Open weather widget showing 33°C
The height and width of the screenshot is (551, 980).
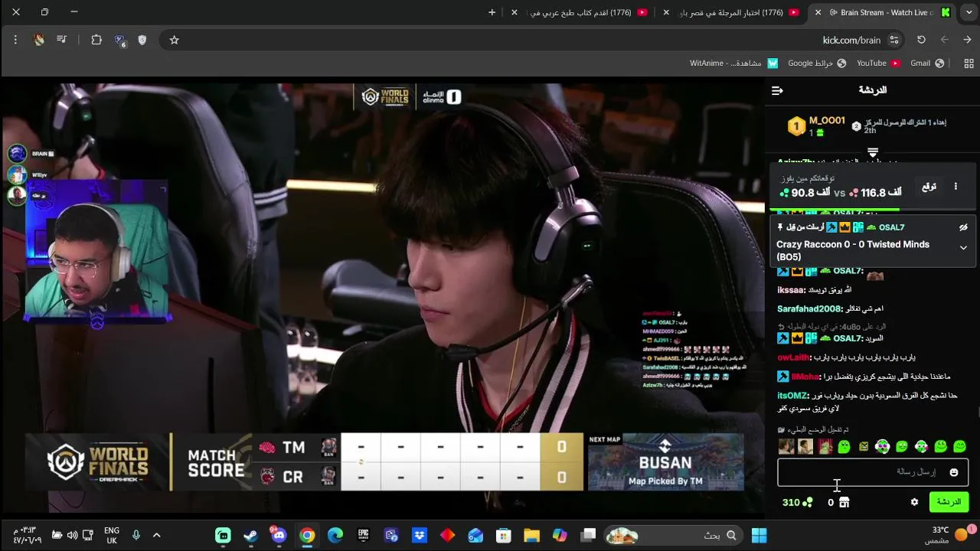(x=949, y=536)
